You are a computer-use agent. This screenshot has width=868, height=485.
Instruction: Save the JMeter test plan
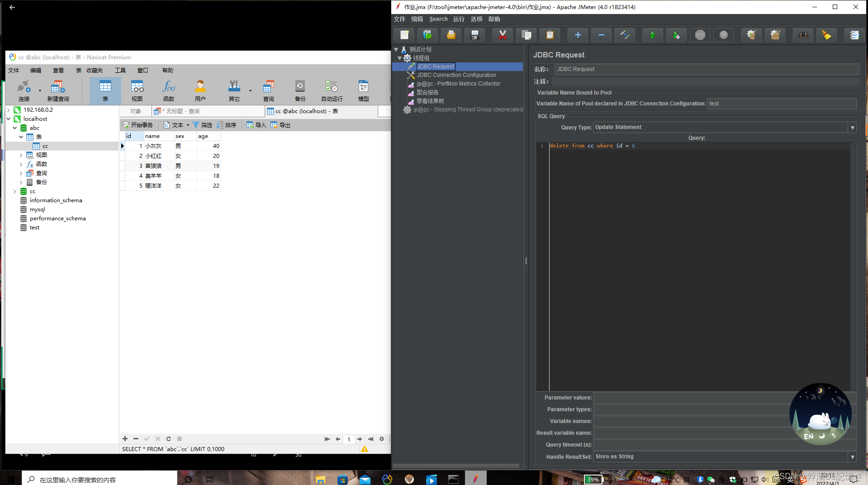[x=474, y=35]
